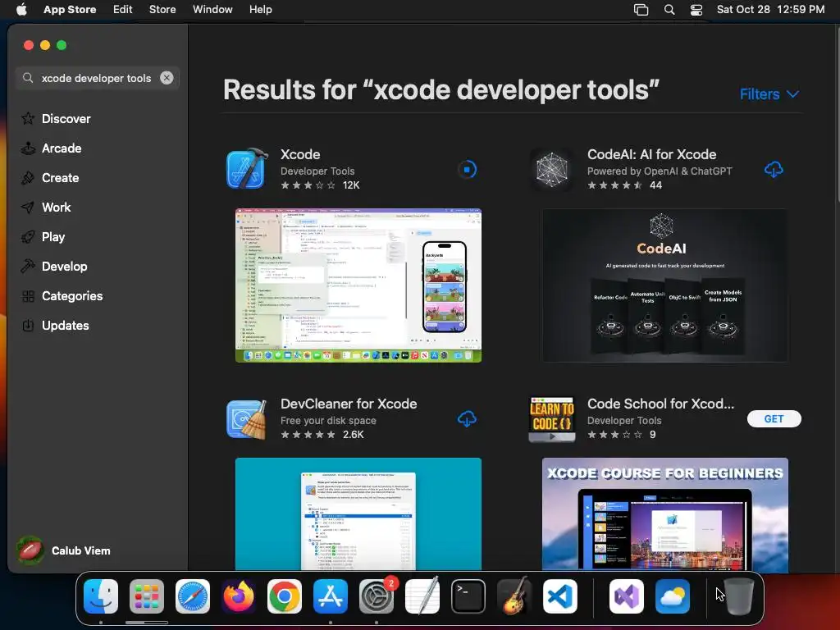
Task: Open Spotlight search in menu bar
Action: coord(669,9)
